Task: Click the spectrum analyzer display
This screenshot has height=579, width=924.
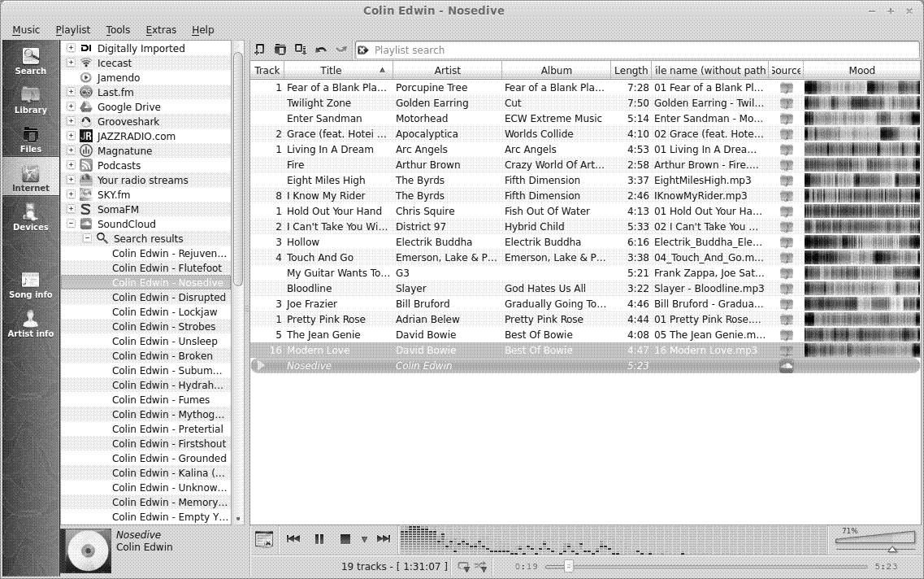Action: 613,540
